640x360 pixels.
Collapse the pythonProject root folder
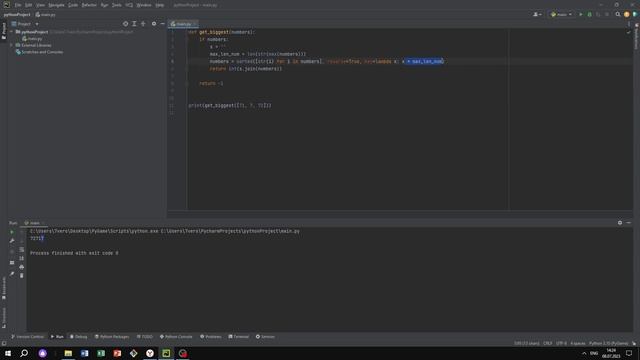click(x=11, y=32)
